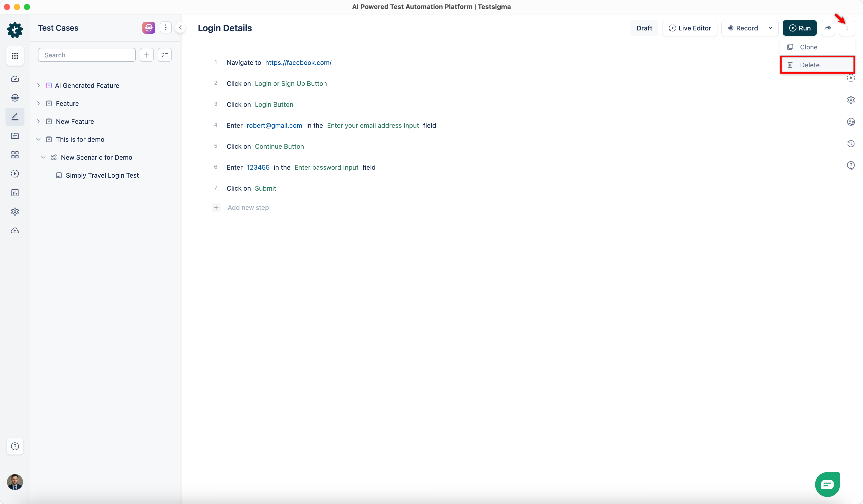Open the cloud upload icon in sidebar
The height and width of the screenshot is (504, 863).
tap(15, 230)
